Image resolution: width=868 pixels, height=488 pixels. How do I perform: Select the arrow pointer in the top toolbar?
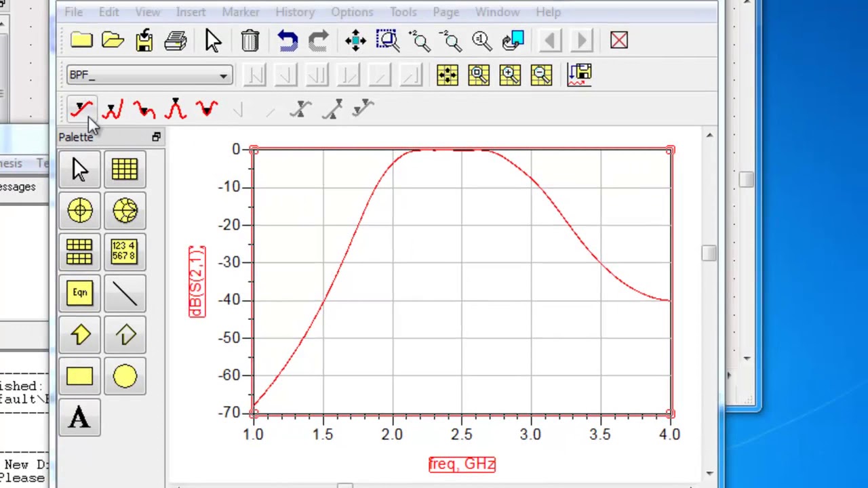click(x=213, y=41)
